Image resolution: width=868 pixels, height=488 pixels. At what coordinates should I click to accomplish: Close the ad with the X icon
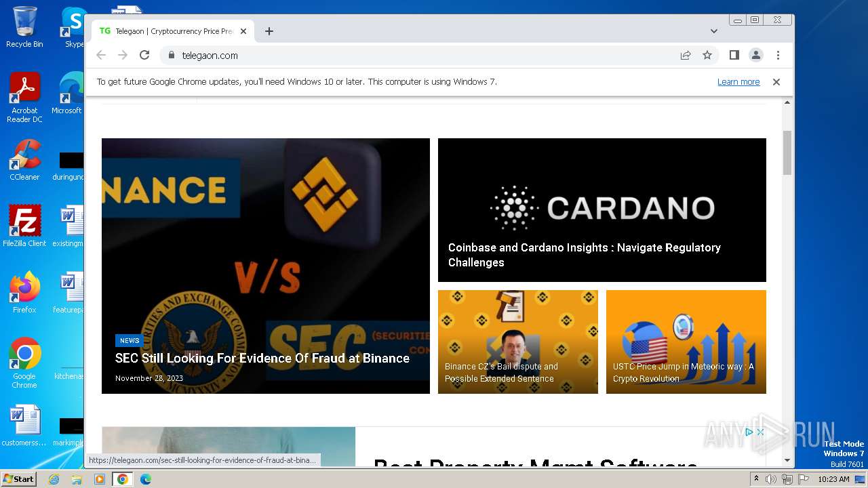tap(760, 432)
